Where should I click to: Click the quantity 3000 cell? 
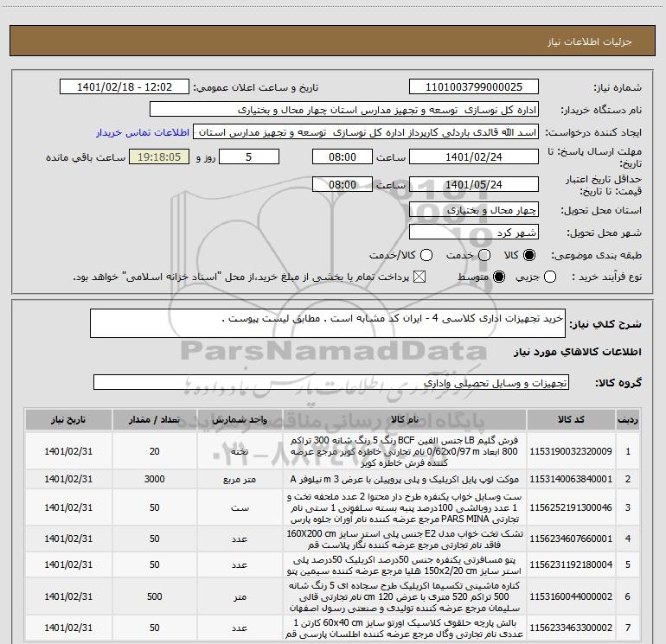tap(155, 479)
